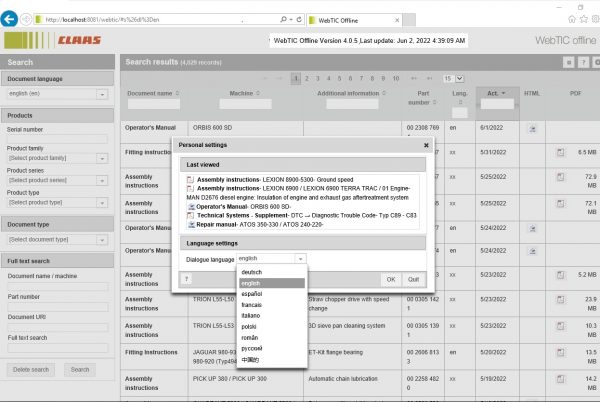
Task: Open PDF icon for 5.2 MB row
Action: pos(560,275)
